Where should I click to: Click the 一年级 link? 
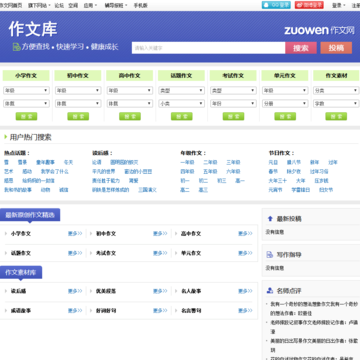click(x=187, y=162)
